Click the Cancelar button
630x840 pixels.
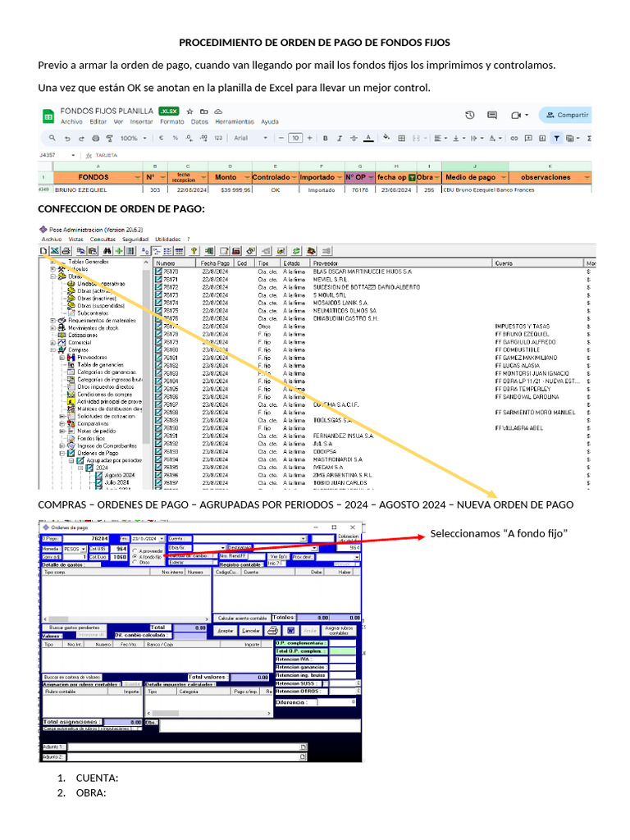coord(251,631)
